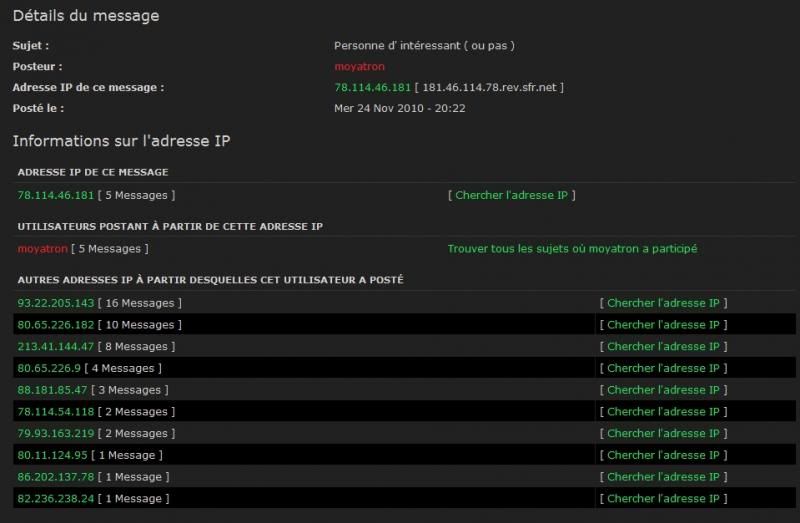Search IP address for 79.93.163.219 row
The image size is (800, 523).
coord(663,433)
